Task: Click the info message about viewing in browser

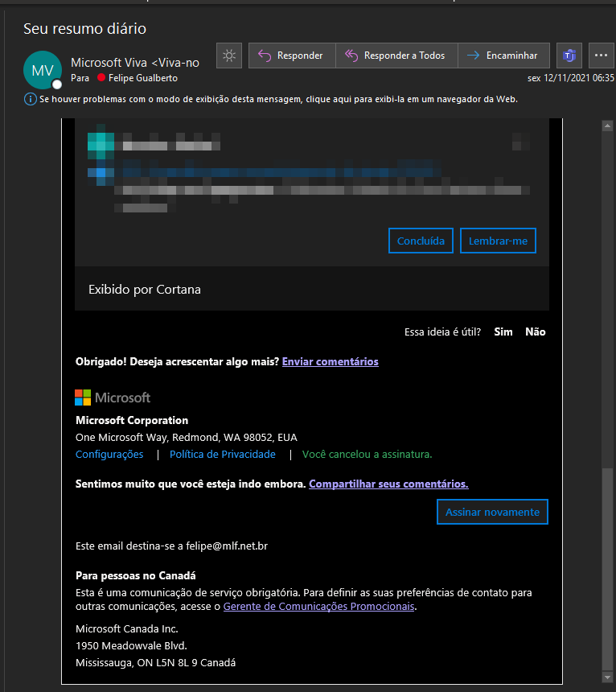Action: pos(278,99)
